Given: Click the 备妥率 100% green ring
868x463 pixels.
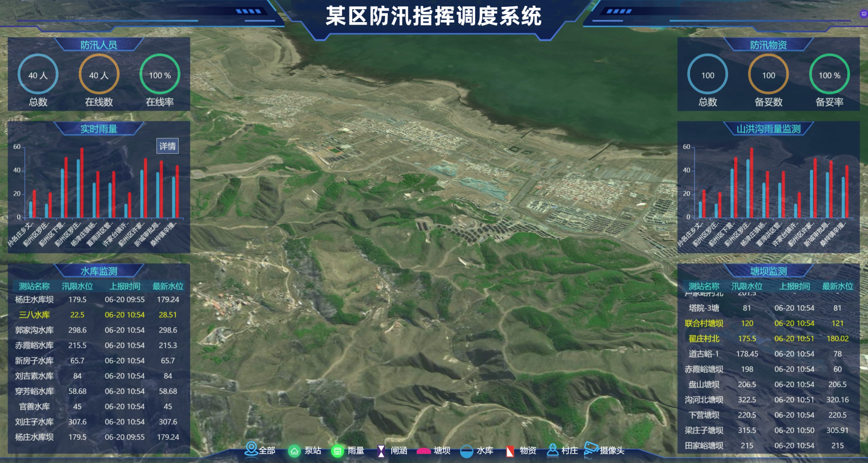Looking at the screenshot, I should [829, 74].
